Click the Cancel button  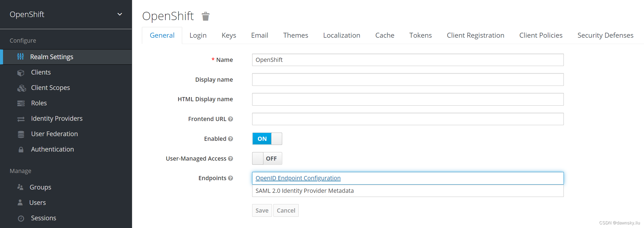[286, 210]
